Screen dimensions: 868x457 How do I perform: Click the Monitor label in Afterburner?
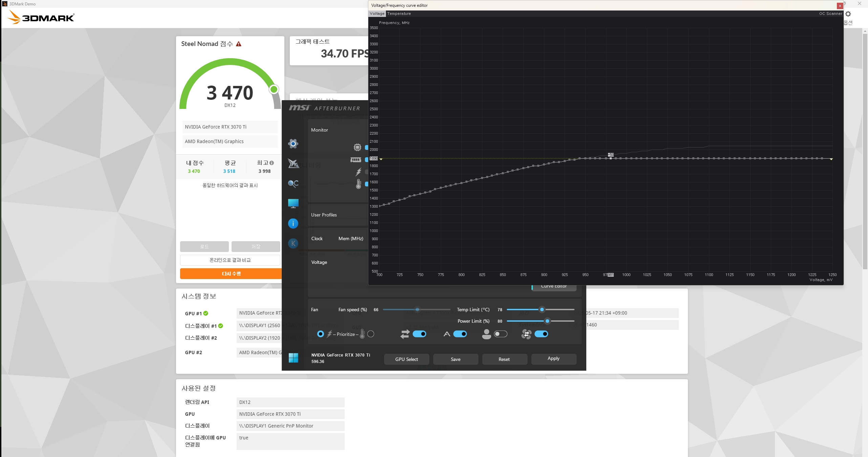[x=320, y=130]
